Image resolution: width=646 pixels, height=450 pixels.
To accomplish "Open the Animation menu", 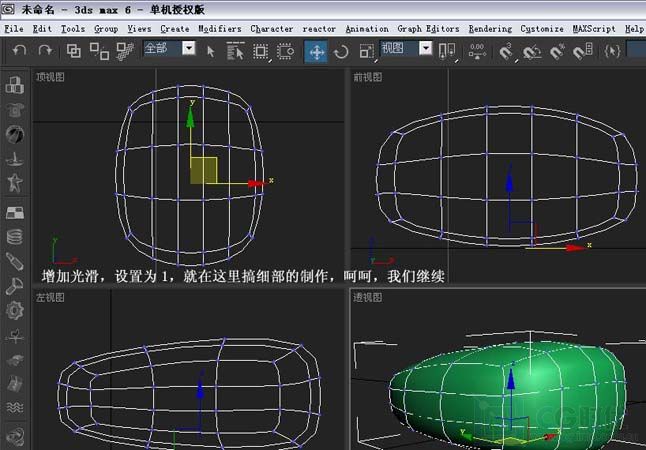I will point(367,29).
